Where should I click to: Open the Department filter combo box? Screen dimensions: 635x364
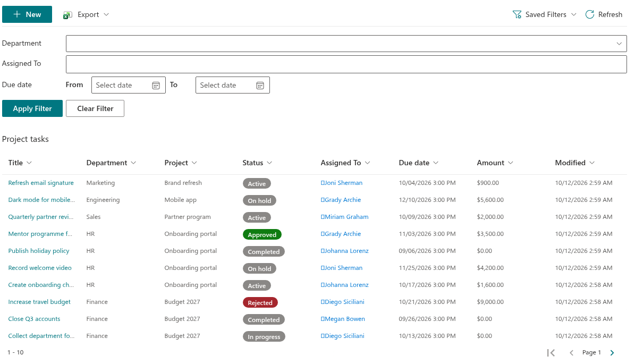click(346, 44)
